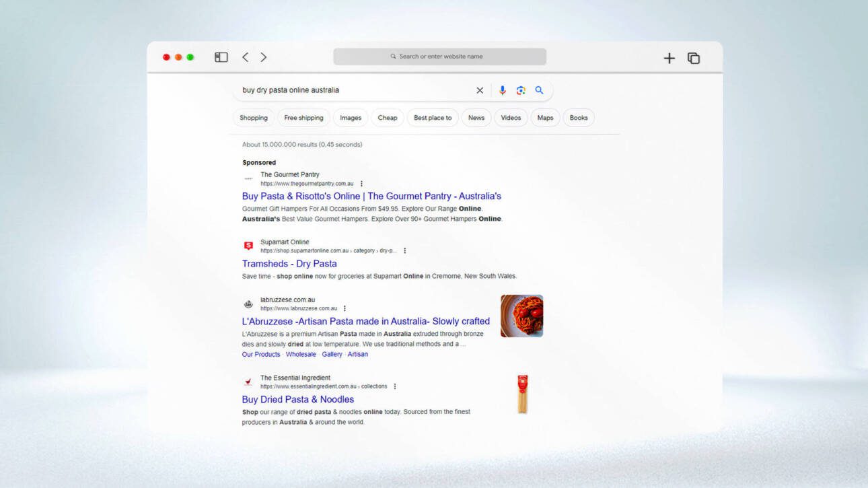Start voice search with the microphone icon
868x488 pixels.
tap(502, 90)
